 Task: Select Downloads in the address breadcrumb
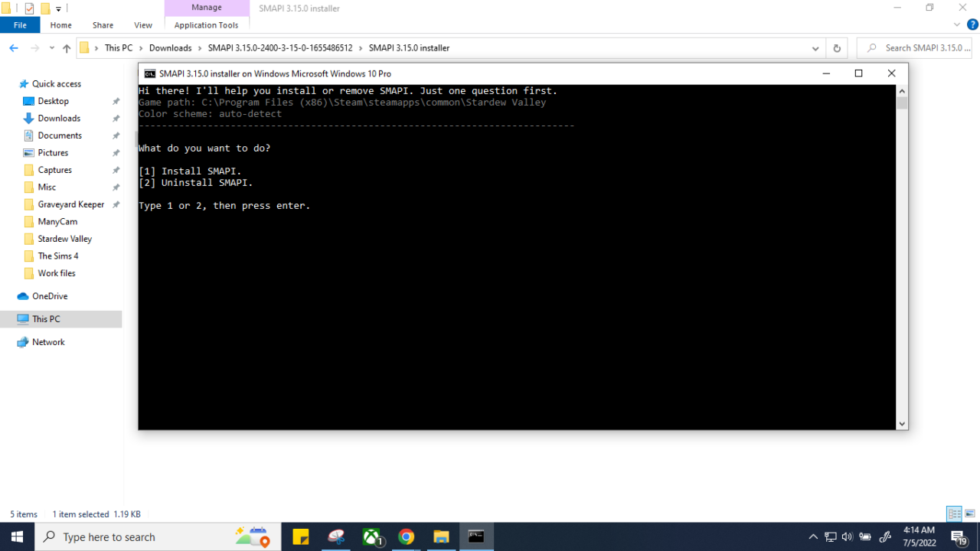(170, 48)
